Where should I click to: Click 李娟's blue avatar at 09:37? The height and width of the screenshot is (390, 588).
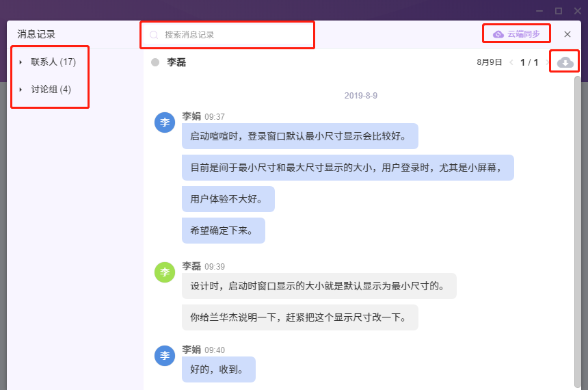[x=165, y=122]
